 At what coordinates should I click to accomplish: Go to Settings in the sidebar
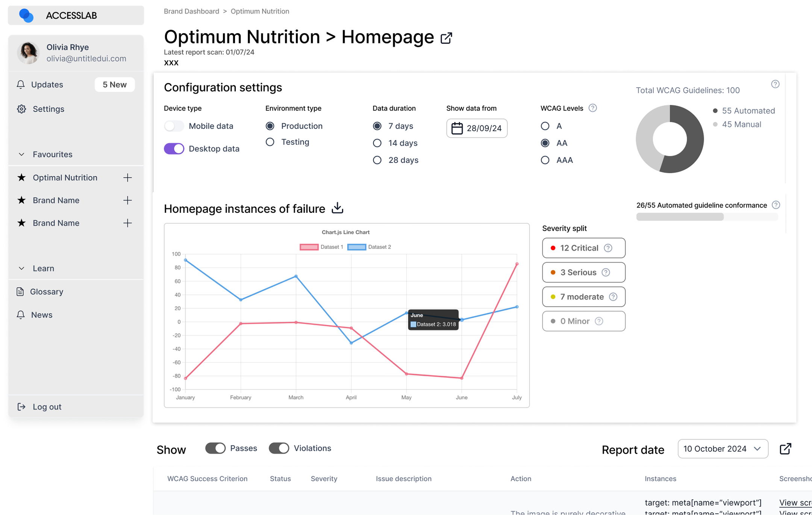(48, 109)
